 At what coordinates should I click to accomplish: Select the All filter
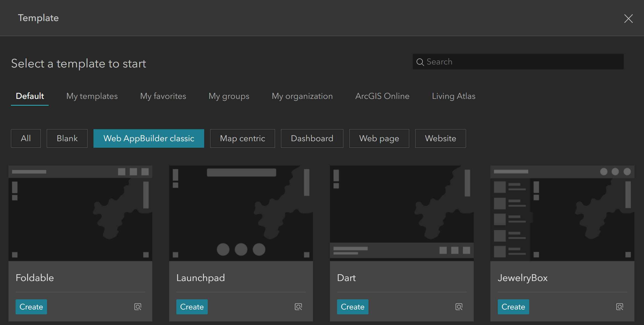pos(26,138)
